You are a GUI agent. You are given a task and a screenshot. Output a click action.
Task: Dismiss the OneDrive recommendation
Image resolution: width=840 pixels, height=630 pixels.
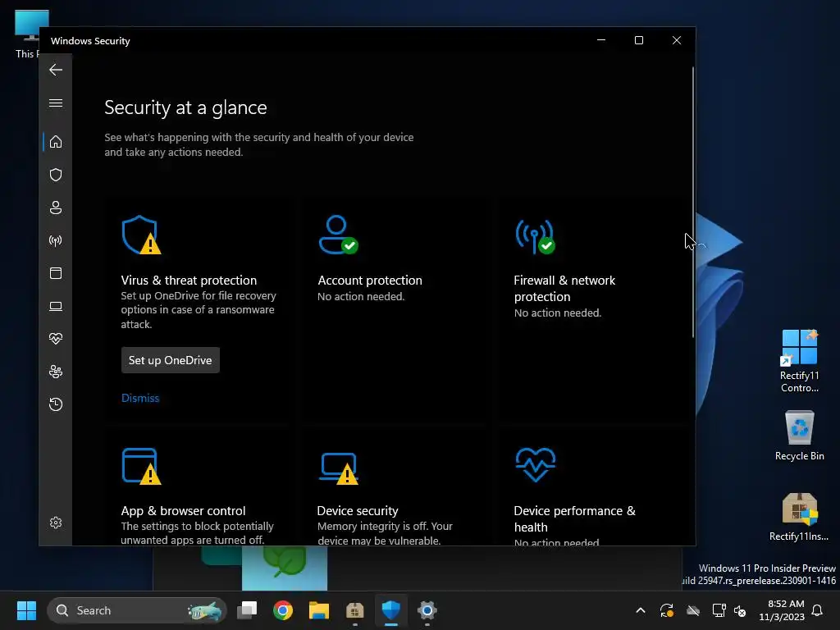pos(140,398)
